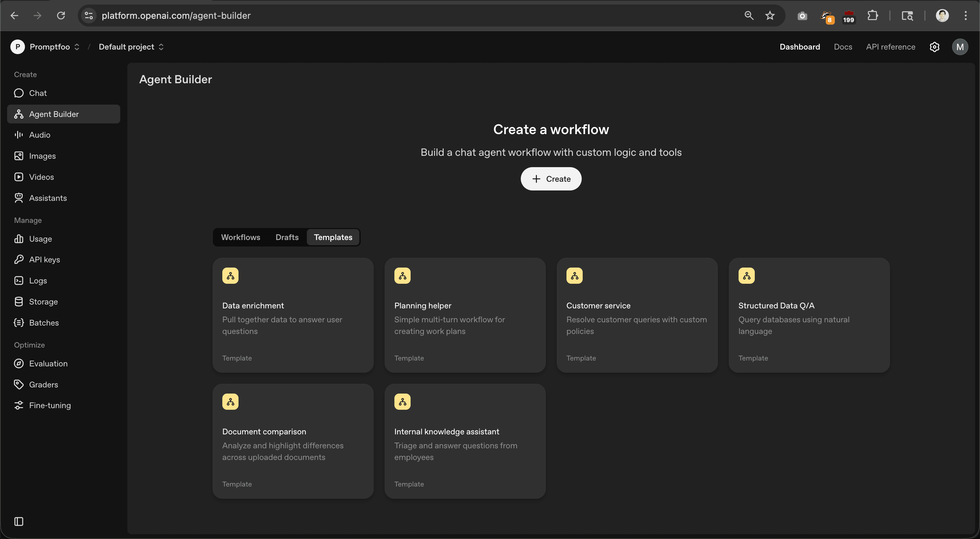The height and width of the screenshot is (539, 980).
Task: Click the Create workflow button
Action: click(x=551, y=179)
